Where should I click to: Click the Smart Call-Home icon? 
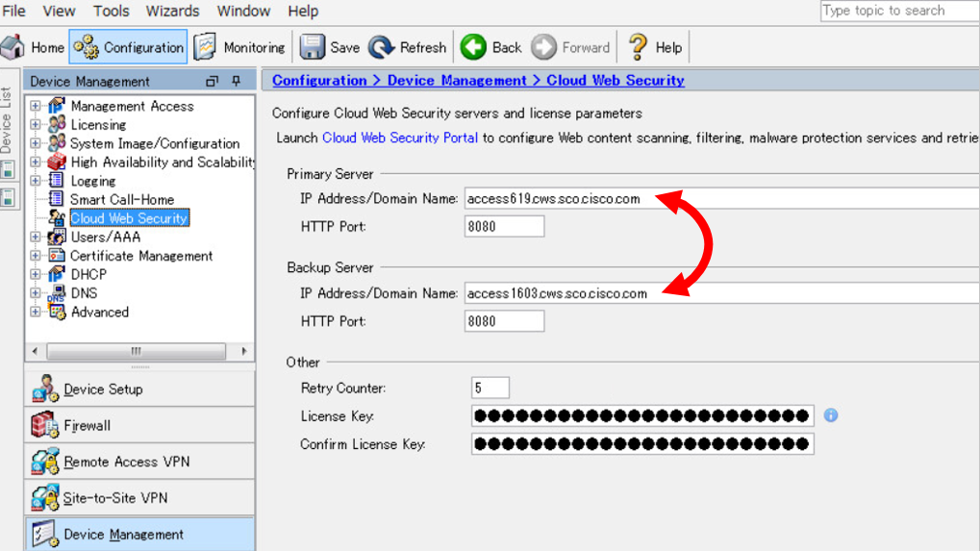[56, 199]
